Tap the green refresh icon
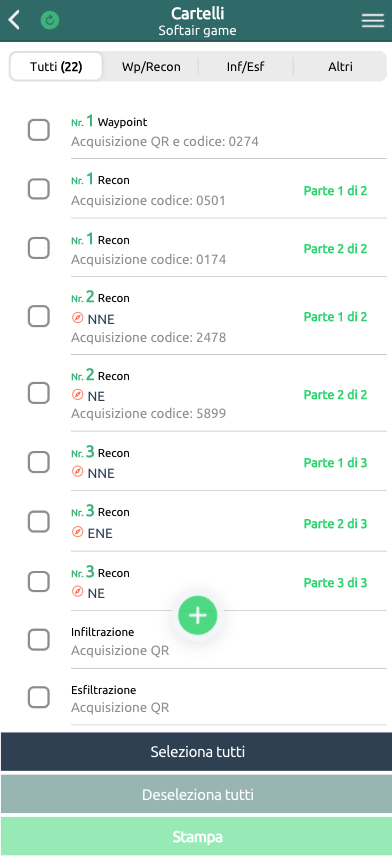 pos(50,21)
